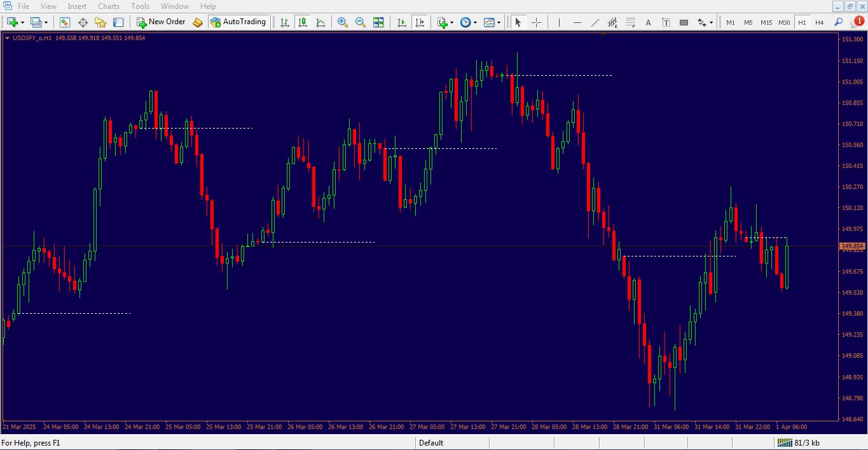This screenshot has height=450, width=868.
Task: Click the New Order button
Action: 162,22
